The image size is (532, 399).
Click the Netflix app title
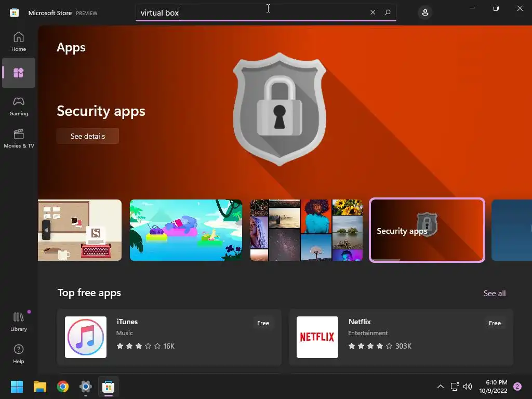360,322
